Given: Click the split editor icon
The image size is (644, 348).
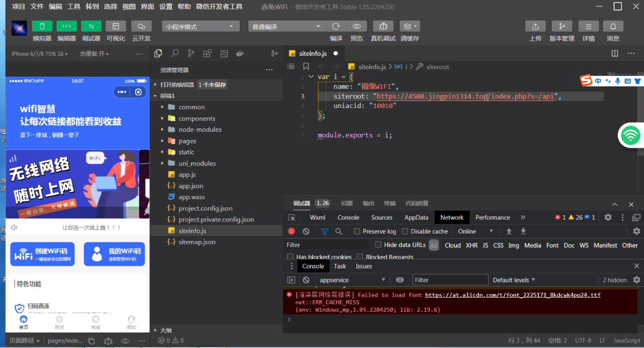Looking at the screenshot, I should pyautogui.click(x=615, y=53).
